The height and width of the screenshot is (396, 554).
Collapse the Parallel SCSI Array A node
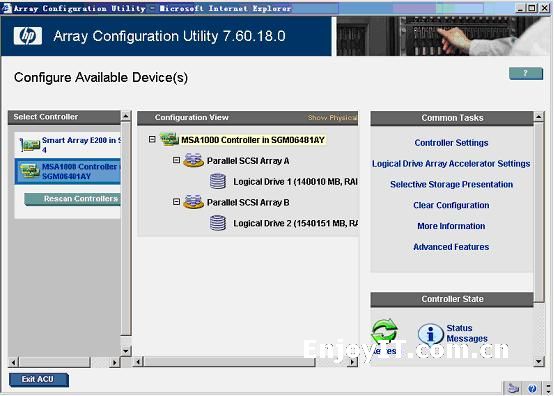pyautogui.click(x=176, y=160)
